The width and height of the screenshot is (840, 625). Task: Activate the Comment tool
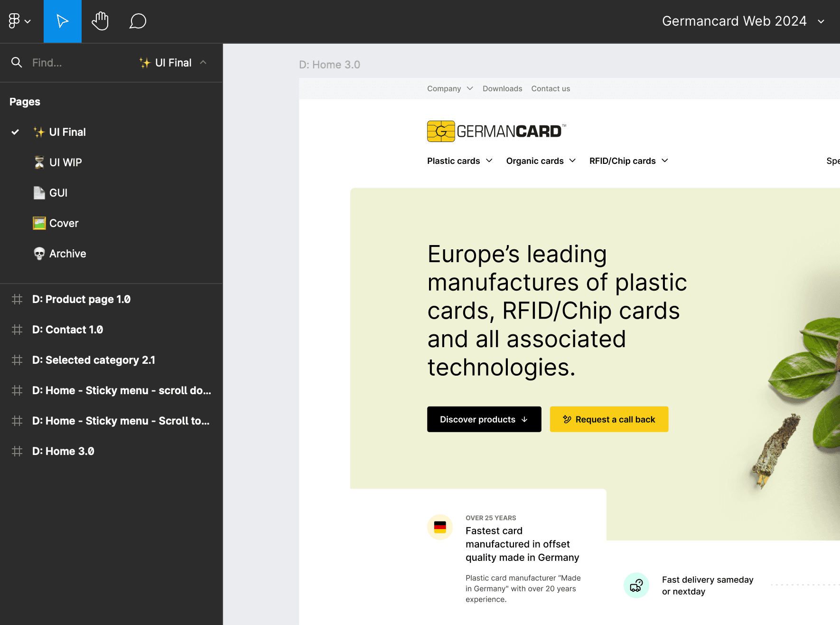pos(138,21)
